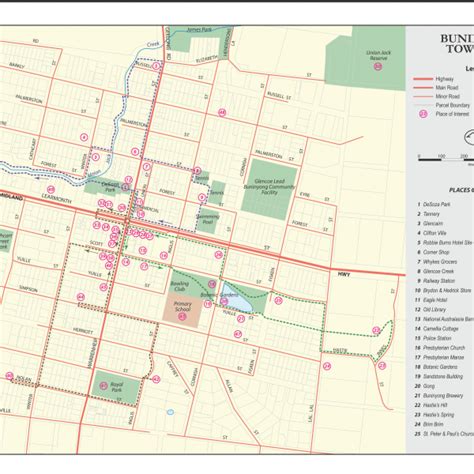Select '12 Old Library' list entry
The width and height of the screenshot is (474, 474).
[430, 310]
